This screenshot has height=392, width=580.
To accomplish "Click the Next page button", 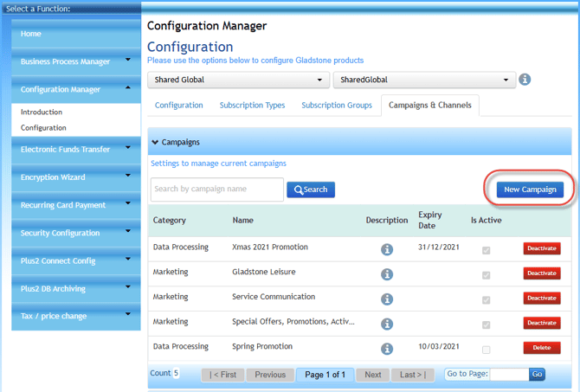I will (373, 375).
